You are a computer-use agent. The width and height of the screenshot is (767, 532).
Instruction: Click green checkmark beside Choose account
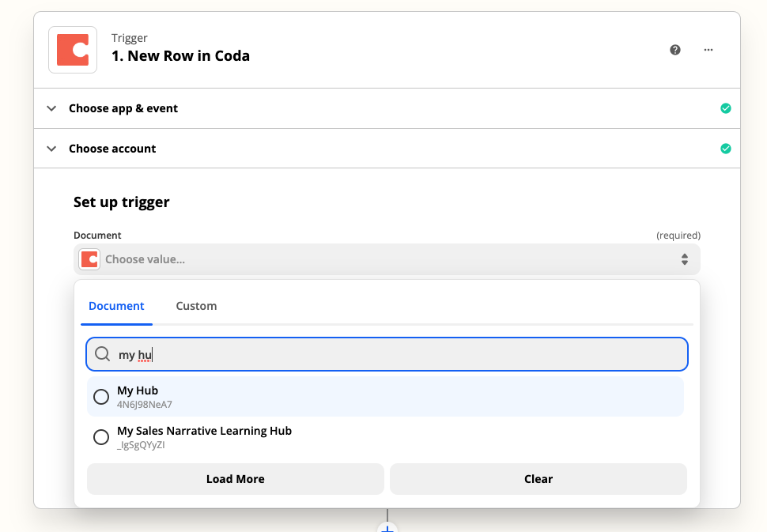click(x=726, y=149)
